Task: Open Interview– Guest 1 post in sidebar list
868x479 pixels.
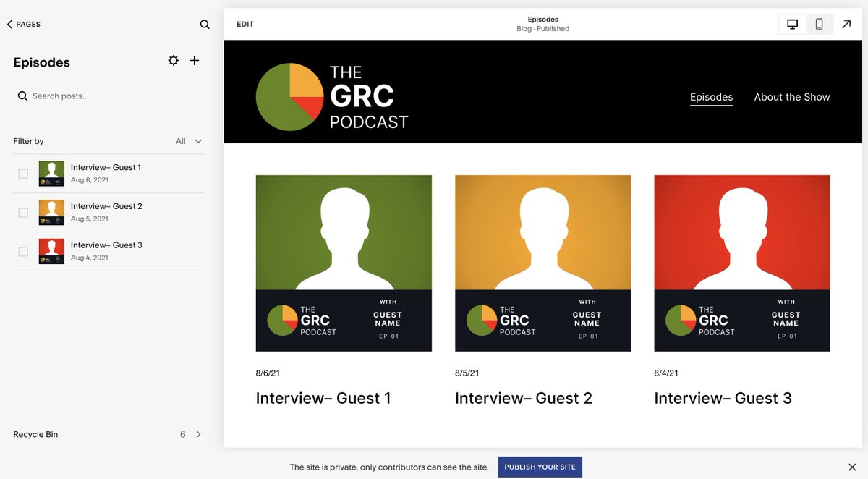Action: click(x=106, y=167)
